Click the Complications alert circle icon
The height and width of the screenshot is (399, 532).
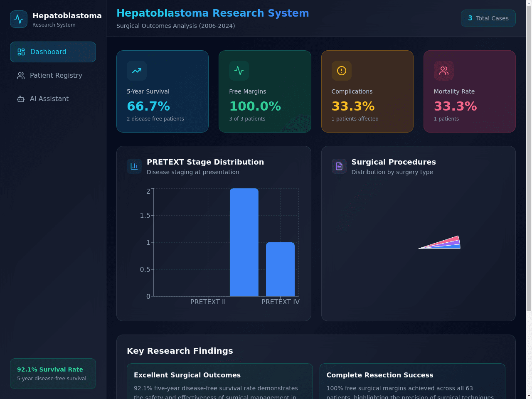coord(342,71)
